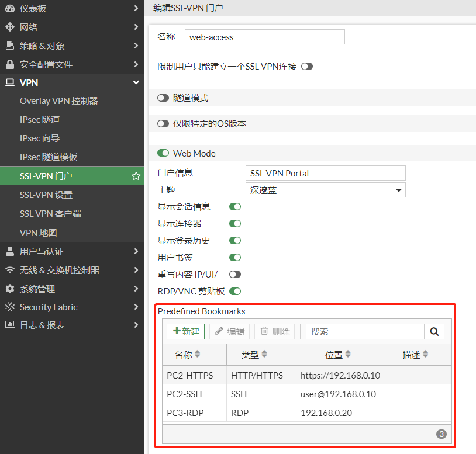Open SSL-VPN 设置 menu item
Viewport: 476px width, 454px height.
pyautogui.click(x=46, y=195)
